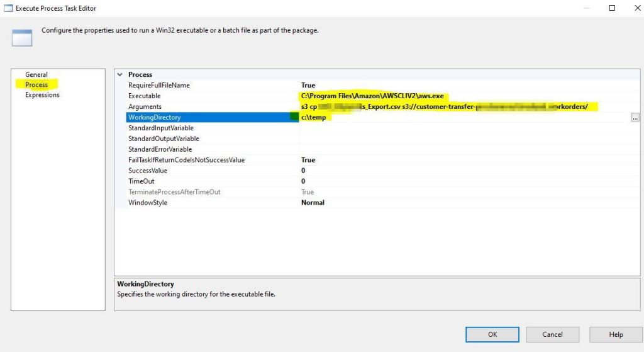Screen dimensions: 644x352
Task: Click the task editor header icon
Action: pyautogui.click(x=22, y=37)
